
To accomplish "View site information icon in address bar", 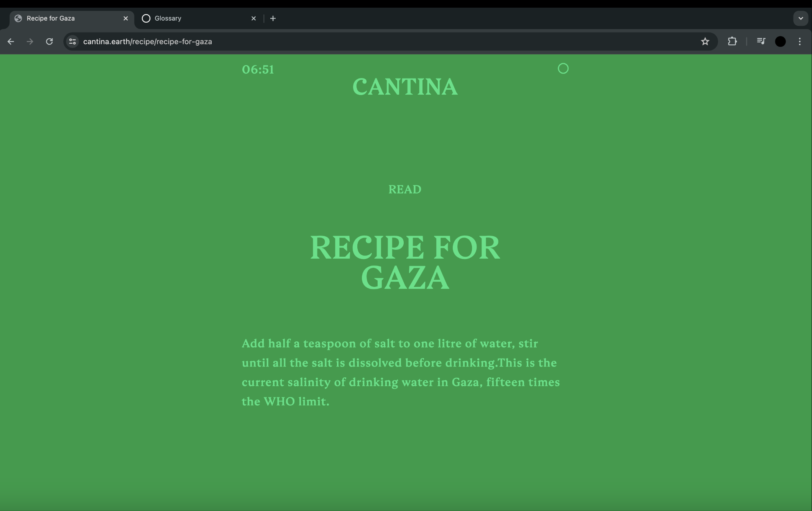I will coord(72,41).
